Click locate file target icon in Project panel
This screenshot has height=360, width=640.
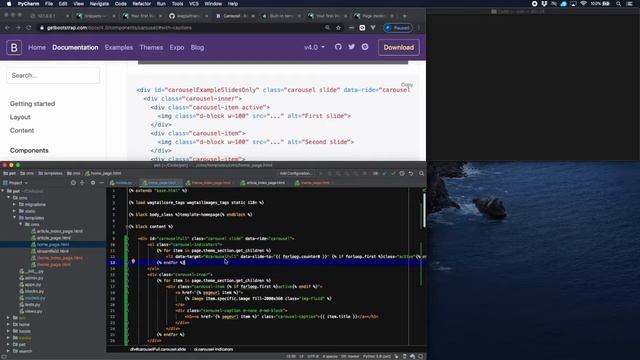coord(73,183)
